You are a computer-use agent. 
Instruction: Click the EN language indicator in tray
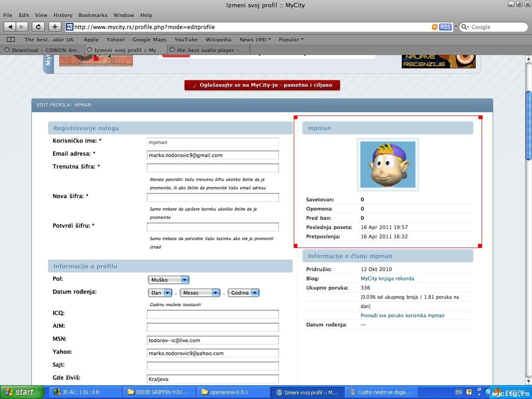point(459,392)
